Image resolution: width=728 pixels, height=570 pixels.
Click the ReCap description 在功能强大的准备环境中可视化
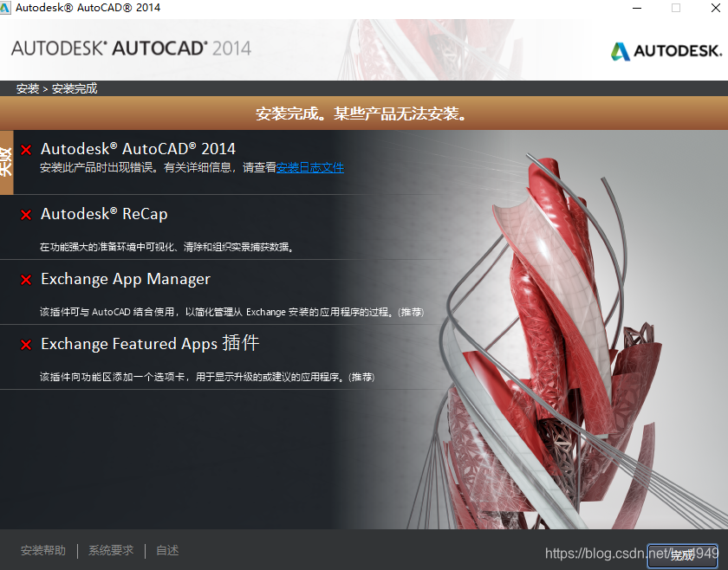point(166,247)
